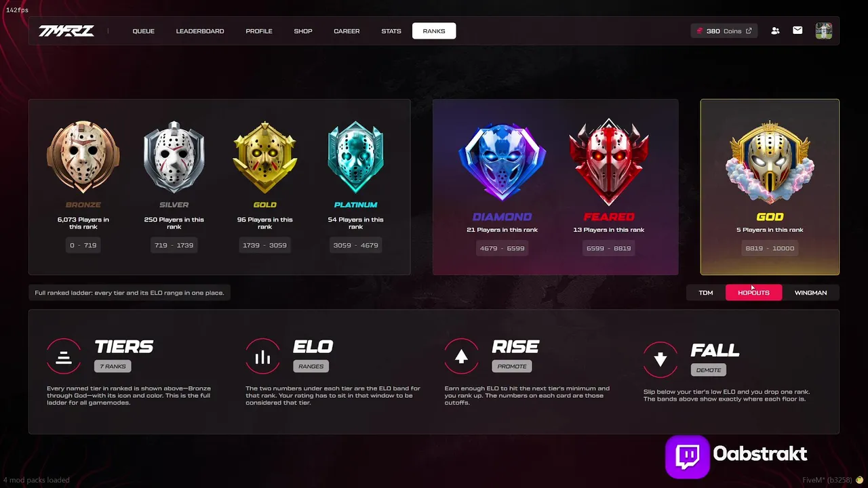Open the Leaderboard tab
868x488 pixels.
200,31
